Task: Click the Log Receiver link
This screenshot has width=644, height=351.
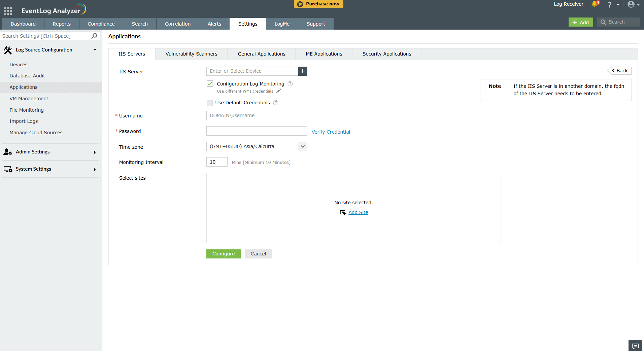Action: point(569,4)
